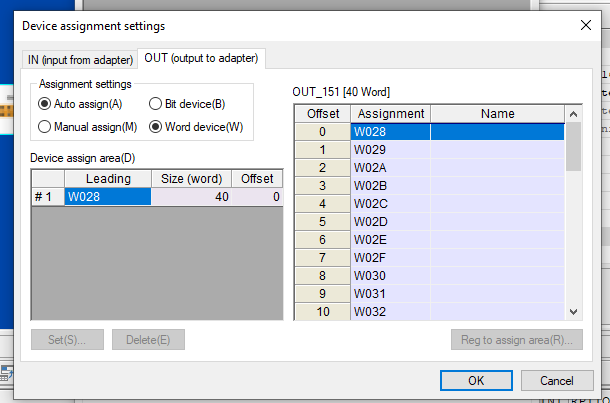
Task: Select assignment cell W031
Action: click(391, 294)
